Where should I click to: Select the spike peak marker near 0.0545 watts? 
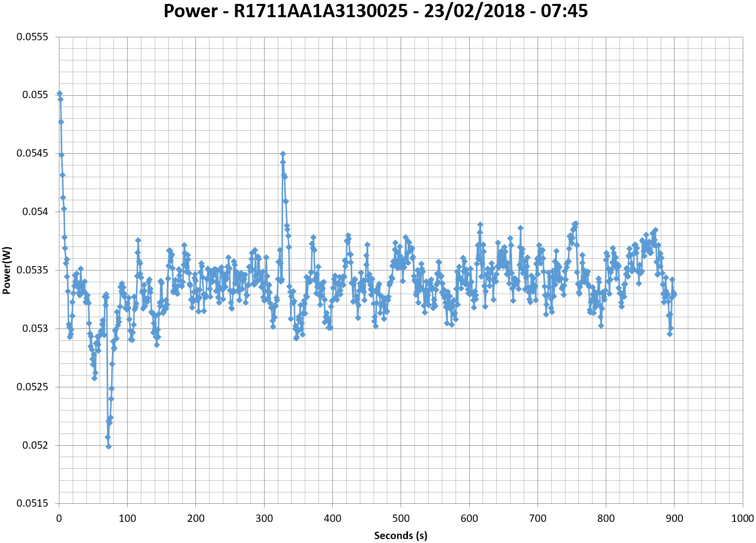283,154
